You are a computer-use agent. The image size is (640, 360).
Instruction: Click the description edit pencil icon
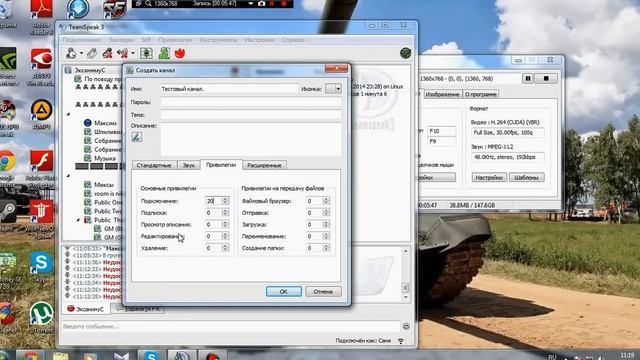coord(137,137)
